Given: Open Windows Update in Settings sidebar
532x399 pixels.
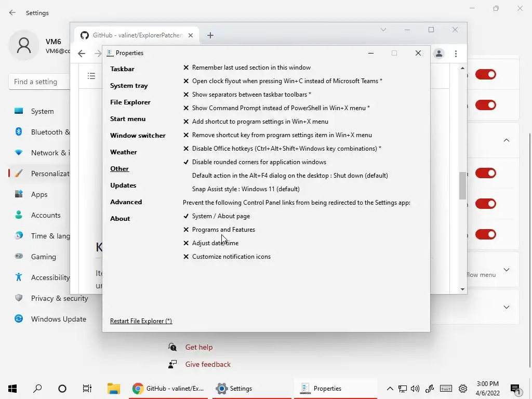Looking at the screenshot, I should click(58, 319).
